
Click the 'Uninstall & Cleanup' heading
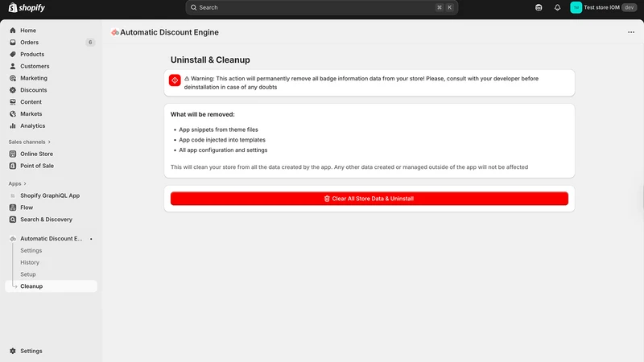[210, 60]
